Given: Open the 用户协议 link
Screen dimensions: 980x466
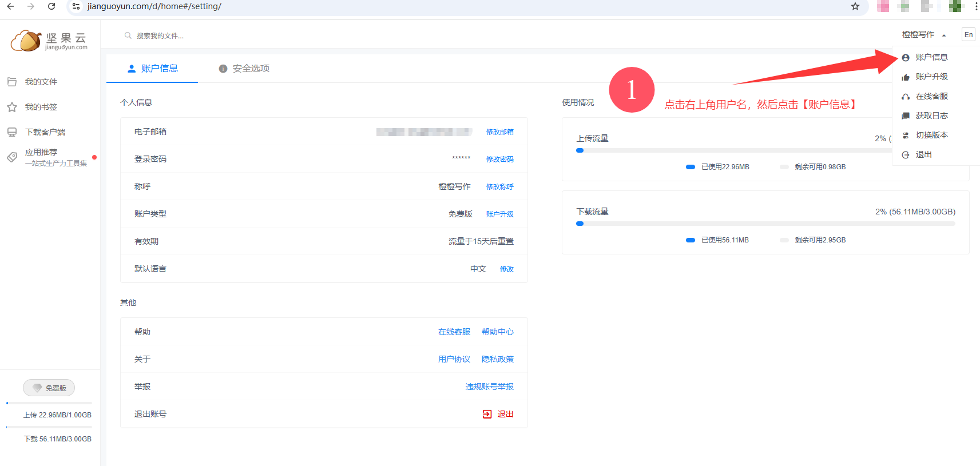Looking at the screenshot, I should tap(454, 359).
